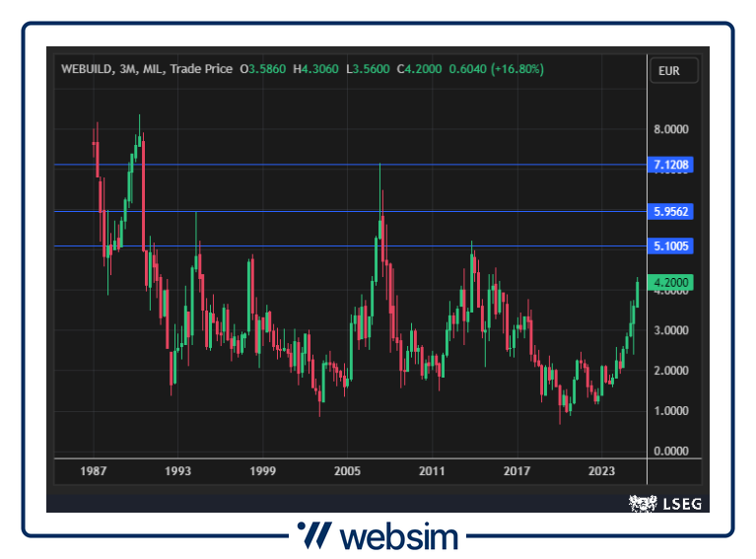756x559 pixels.
Task: Click the 5.9562 blue price label
Action: point(671,211)
